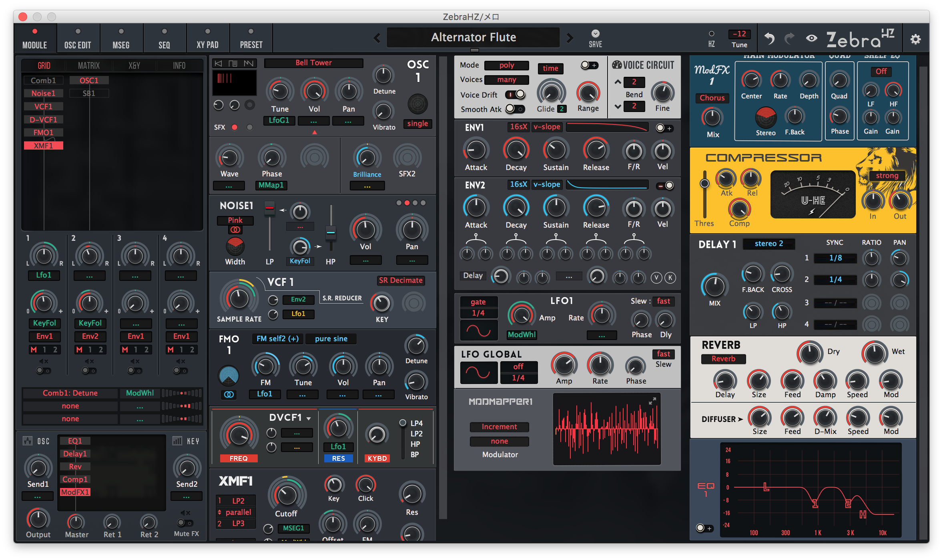Click the OSC waveform rewind icon
Screen dimensions: 943x560
[218, 63]
